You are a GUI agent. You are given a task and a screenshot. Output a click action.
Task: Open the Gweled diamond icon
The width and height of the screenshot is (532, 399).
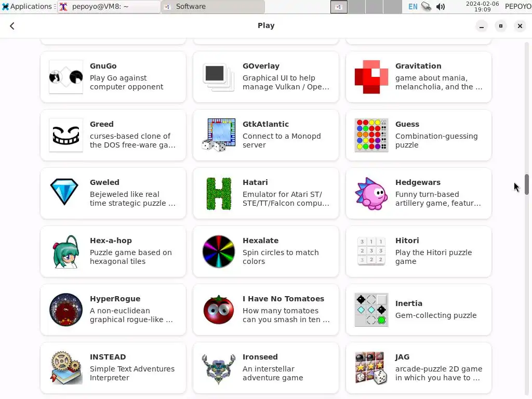(64, 192)
